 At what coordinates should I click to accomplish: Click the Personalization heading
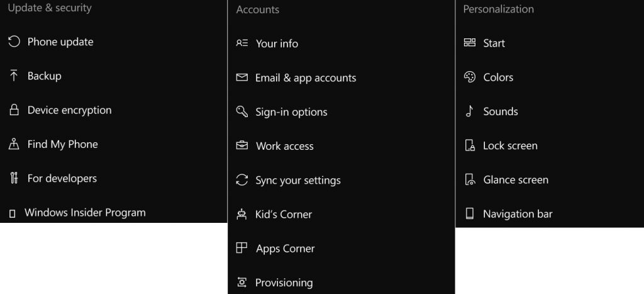click(498, 9)
